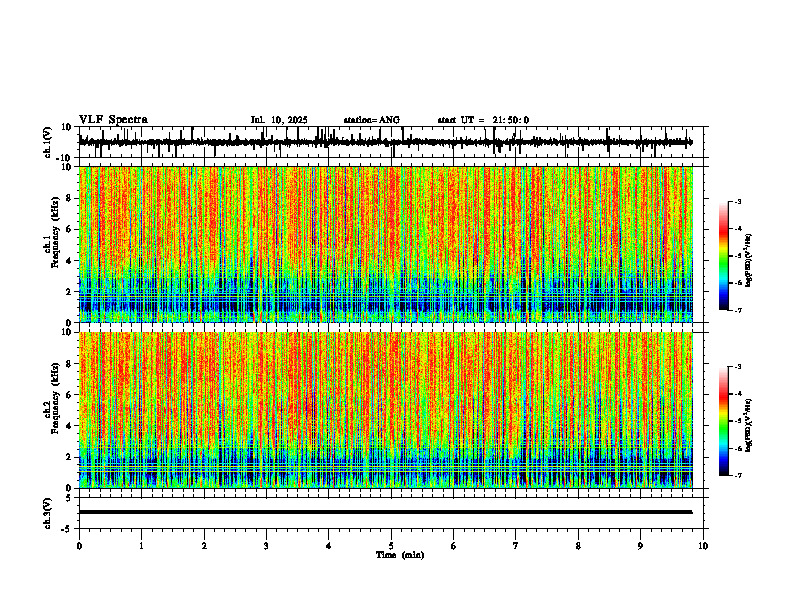Click the ch.1 spectrogram color scale bar
792x612 pixels.
tap(723, 255)
